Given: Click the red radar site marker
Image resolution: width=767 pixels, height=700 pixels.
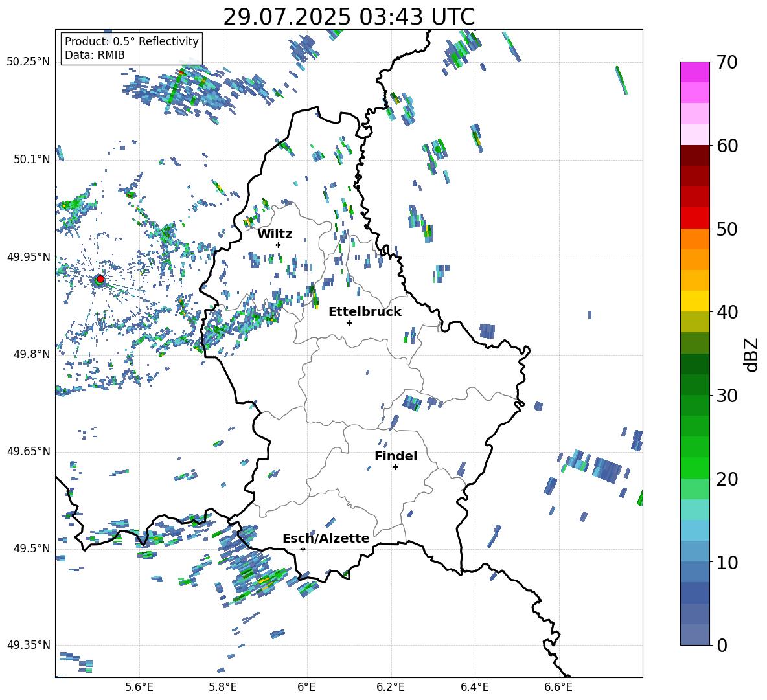Looking at the screenshot, I should click(x=100, y=279).
